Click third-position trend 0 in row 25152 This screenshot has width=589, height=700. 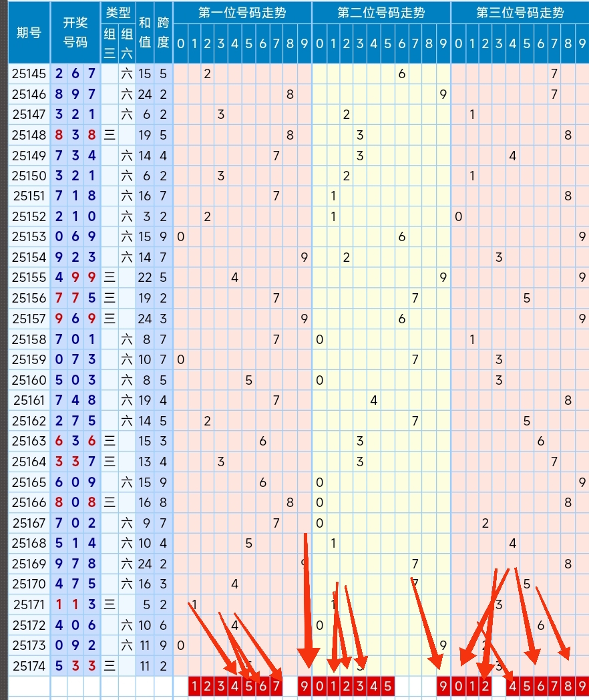tap(458, 216)
